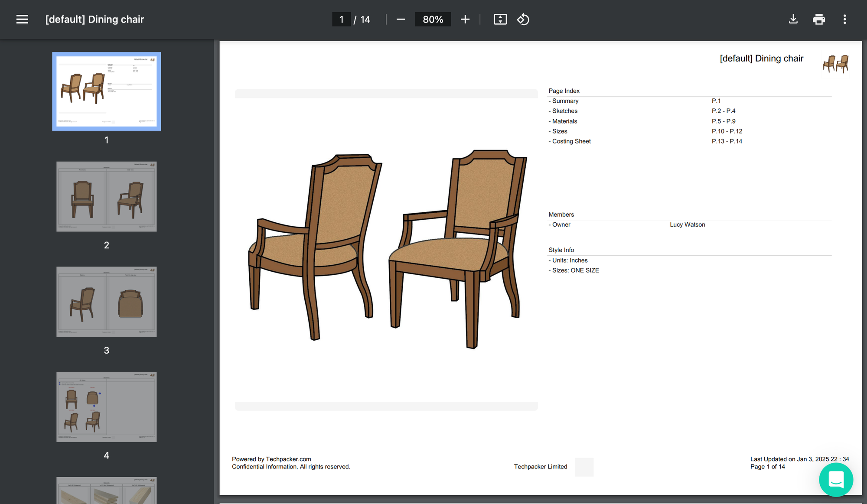The width and height of the screenshot is (867, 504).
Task: Select page 3 thumbnail
Action: point(107,302)
